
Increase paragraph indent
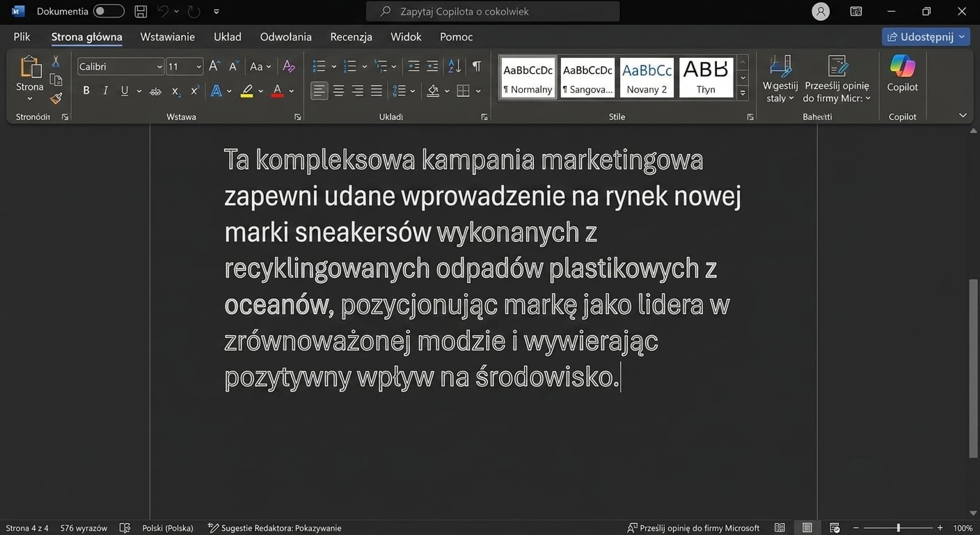[432, 66]
